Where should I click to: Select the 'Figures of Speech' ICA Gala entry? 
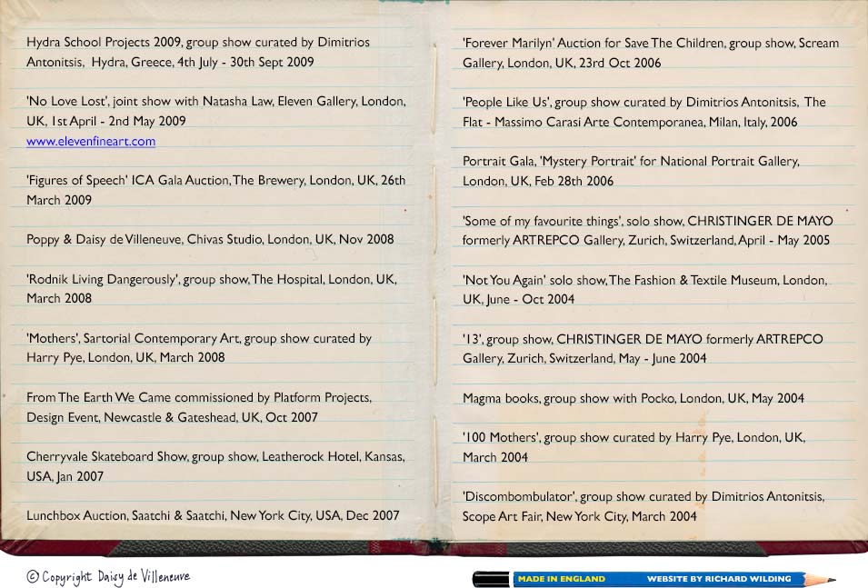coord(216,190)
